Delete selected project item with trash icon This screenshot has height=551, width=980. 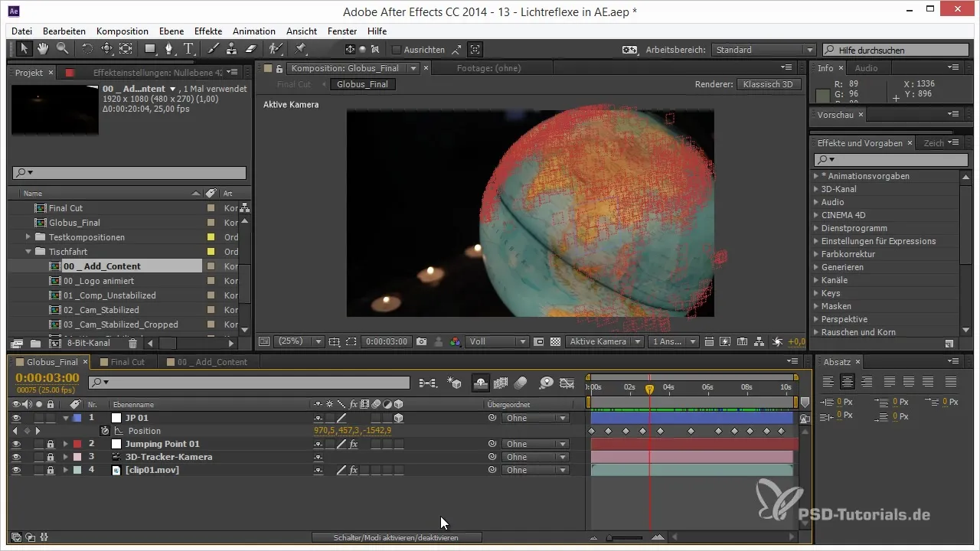coord(132,344)
